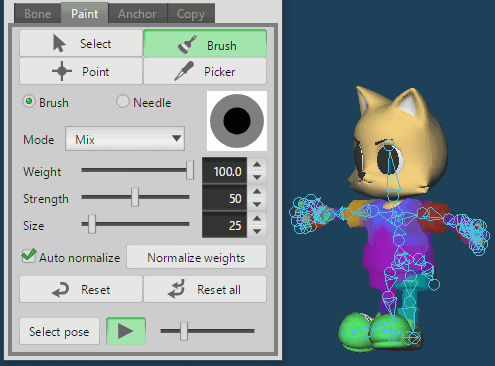Increase Weight value with up arrow

257,165
